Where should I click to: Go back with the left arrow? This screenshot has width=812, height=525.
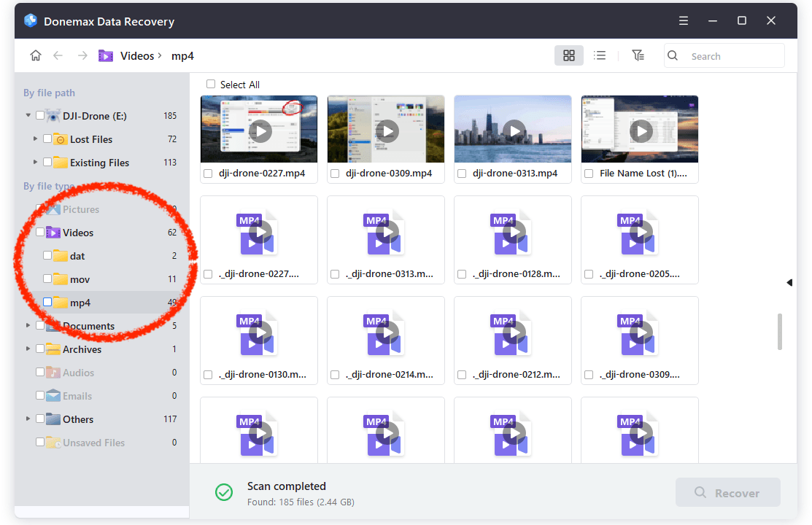point(58,56)
